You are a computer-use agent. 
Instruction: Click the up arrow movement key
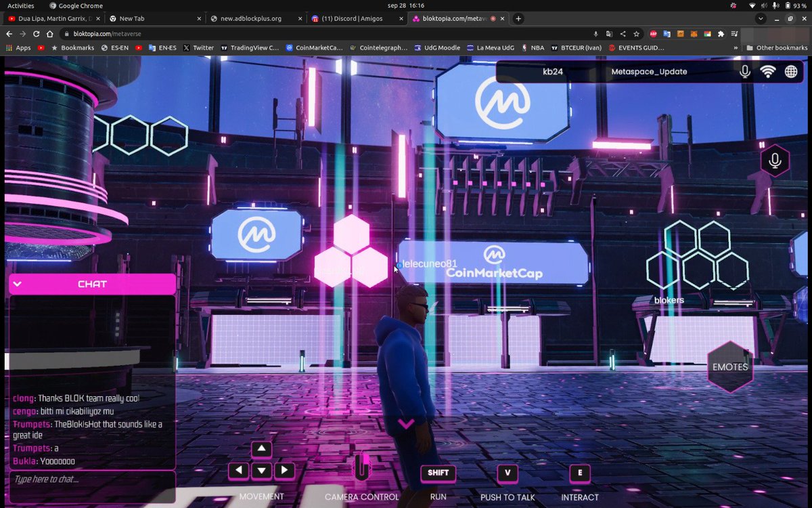(261, 449)
